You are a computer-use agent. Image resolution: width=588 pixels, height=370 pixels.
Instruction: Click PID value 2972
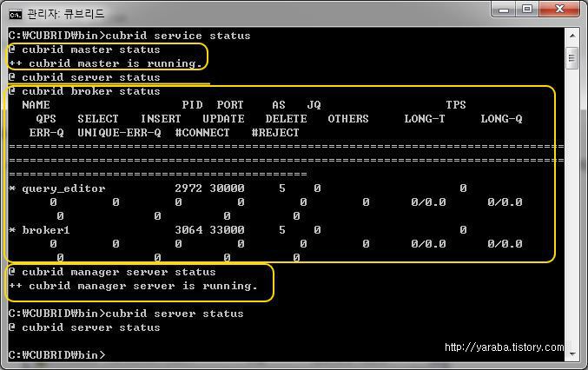(x=188, y=188)
